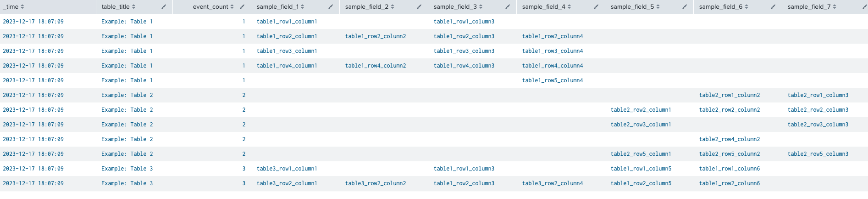Viewport: 868px width, 199px height.
Task: Click the table2_row4_column2 cell
Action: (x=729, y=139)
